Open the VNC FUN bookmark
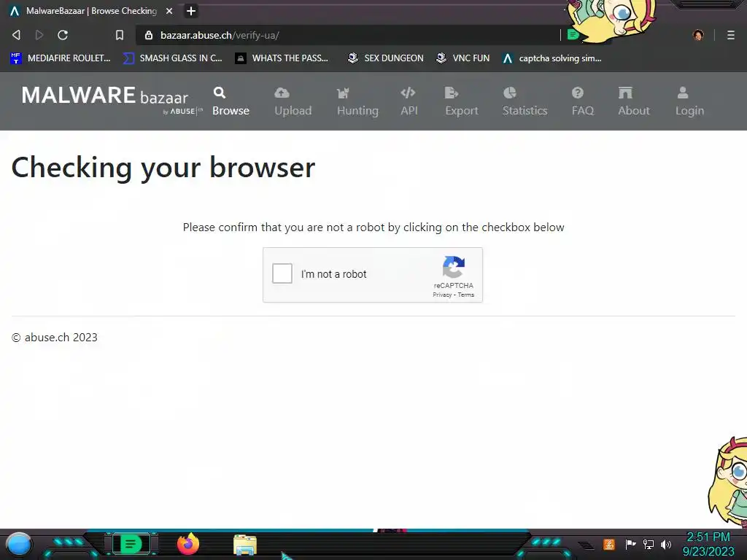 [x=463, y=58]
